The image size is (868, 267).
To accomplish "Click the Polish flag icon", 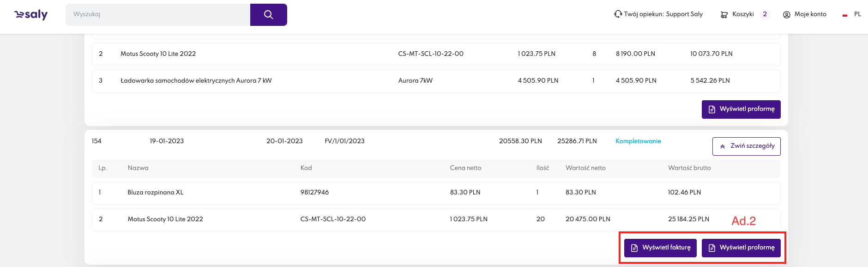I will [x=845, y=15].
